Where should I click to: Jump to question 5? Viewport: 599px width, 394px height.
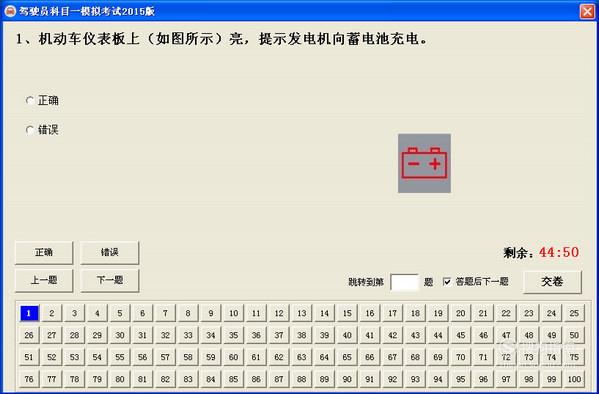(x=120, y=313)
